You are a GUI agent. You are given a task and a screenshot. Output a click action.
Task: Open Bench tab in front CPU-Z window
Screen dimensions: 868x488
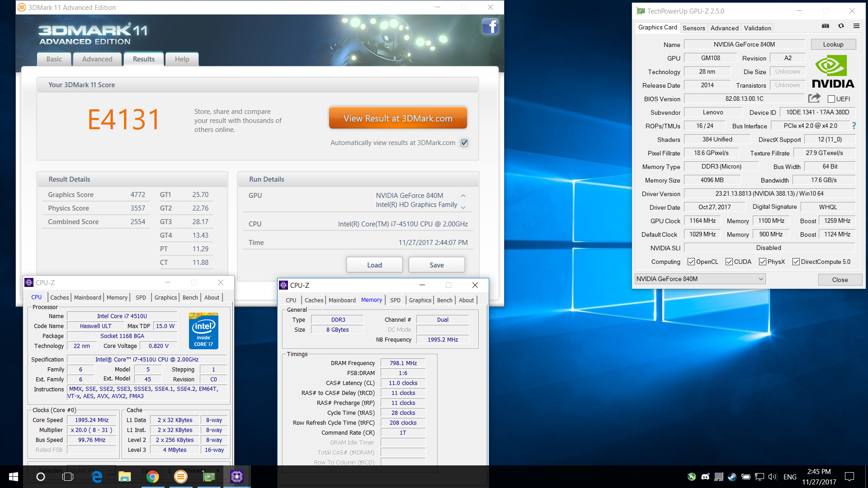444,300
